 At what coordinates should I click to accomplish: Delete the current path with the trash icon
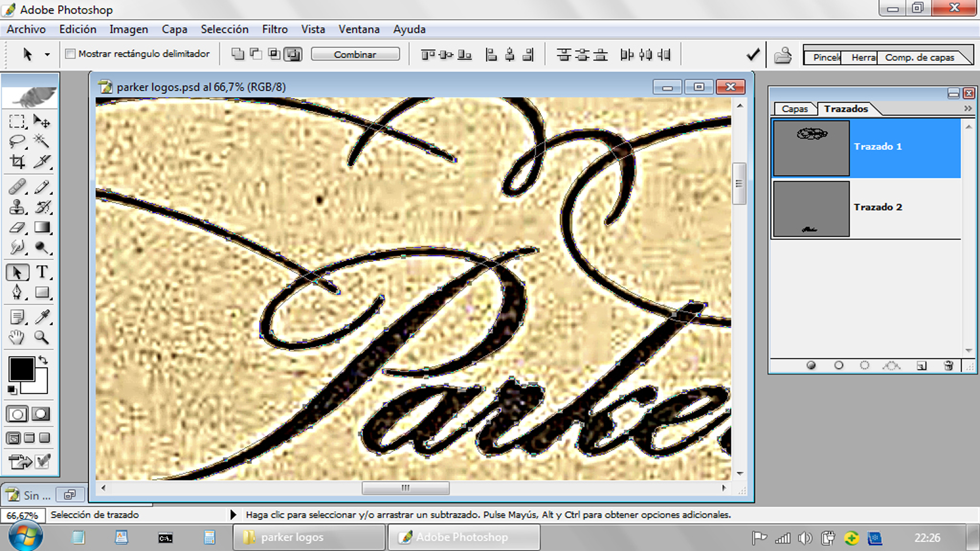click(948, 365)
